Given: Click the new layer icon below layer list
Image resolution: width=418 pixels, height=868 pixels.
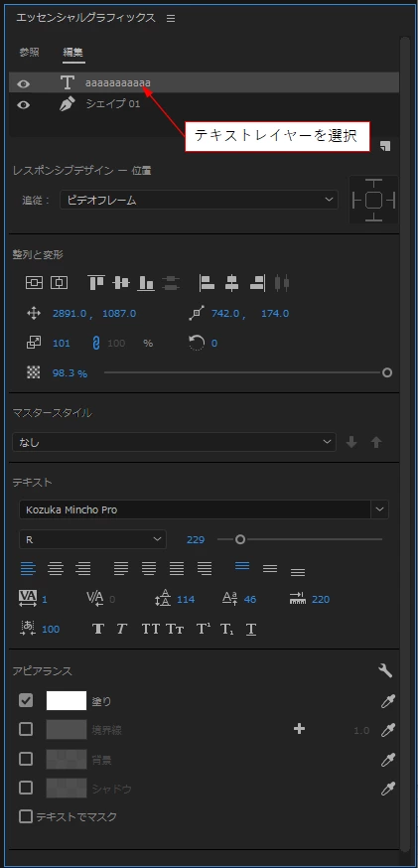Looking at the screenshot, I should pos(385,146).
